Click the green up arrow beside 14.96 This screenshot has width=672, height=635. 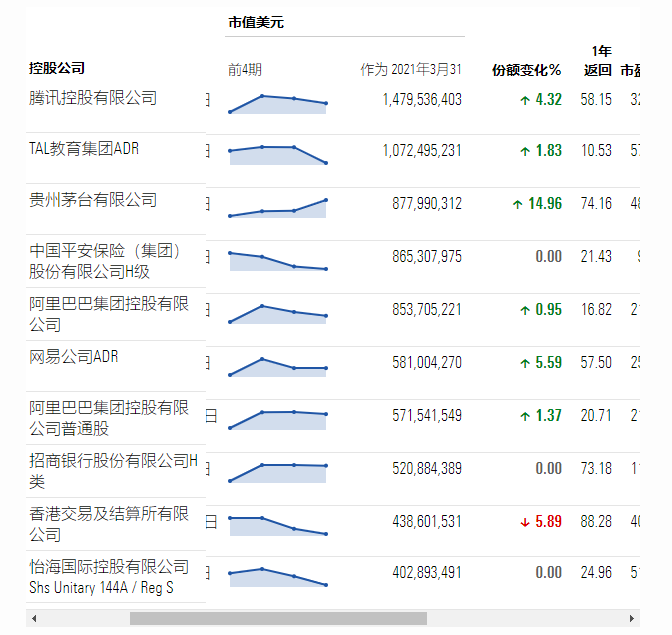(517, 204)
